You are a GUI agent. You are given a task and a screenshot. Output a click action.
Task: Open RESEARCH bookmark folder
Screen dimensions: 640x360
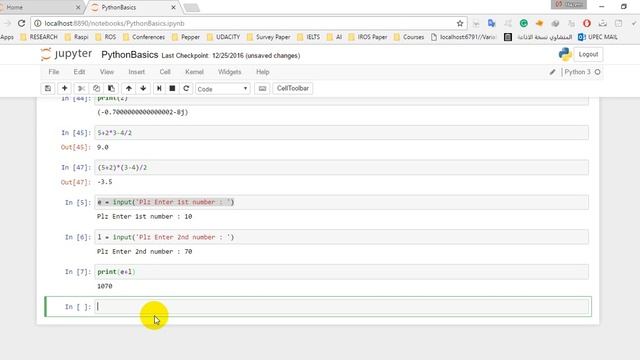click(39, 37)
